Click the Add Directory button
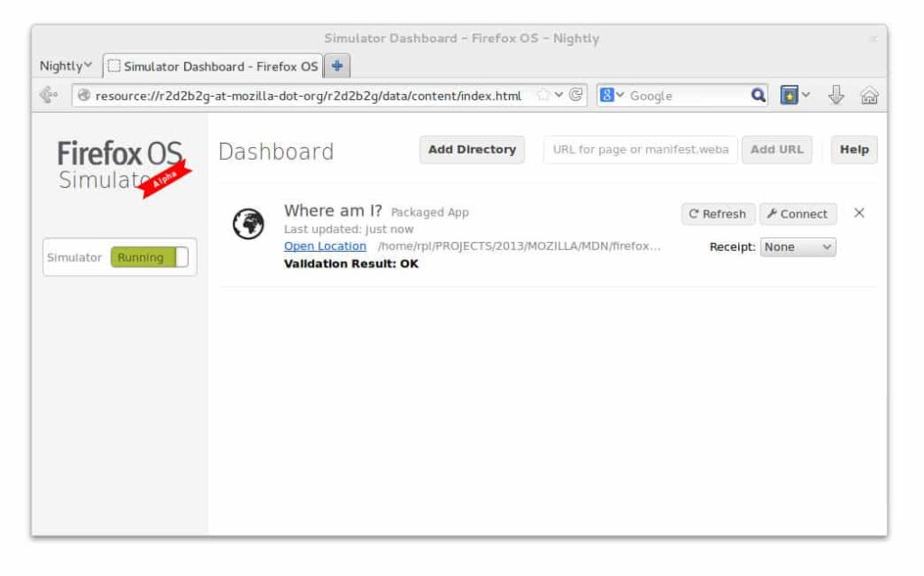The width and height of the screenshot is (924, 576). (472, 150)
